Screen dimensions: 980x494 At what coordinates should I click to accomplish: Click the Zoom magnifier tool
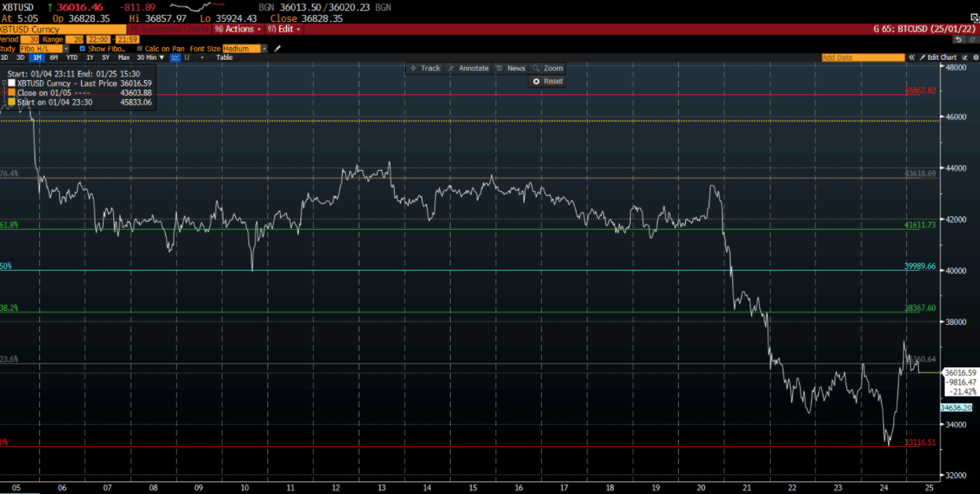(x=548, y=68)
